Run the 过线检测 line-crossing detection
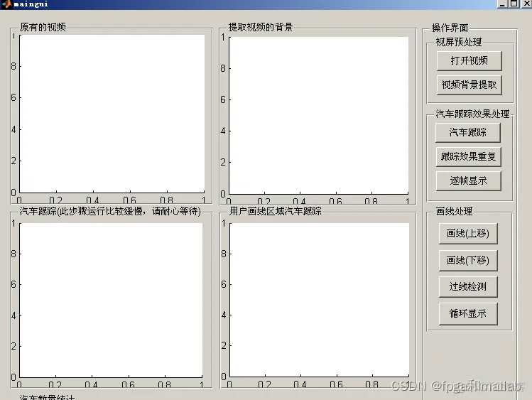532x400 pixels. (x=468, y=287)
